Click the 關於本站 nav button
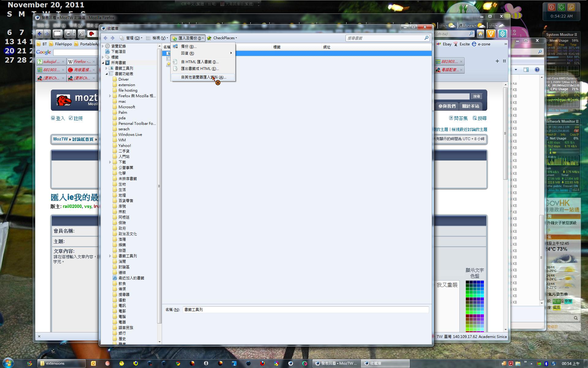This screenshot has height=368, width=588. 470,106
